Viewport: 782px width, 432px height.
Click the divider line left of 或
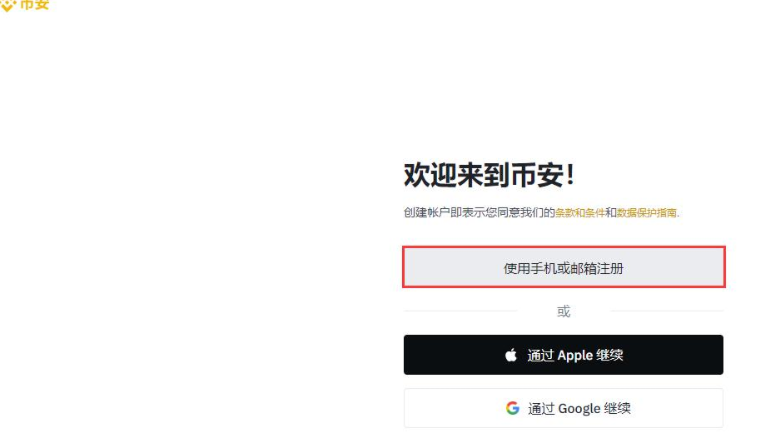point(460,311)
